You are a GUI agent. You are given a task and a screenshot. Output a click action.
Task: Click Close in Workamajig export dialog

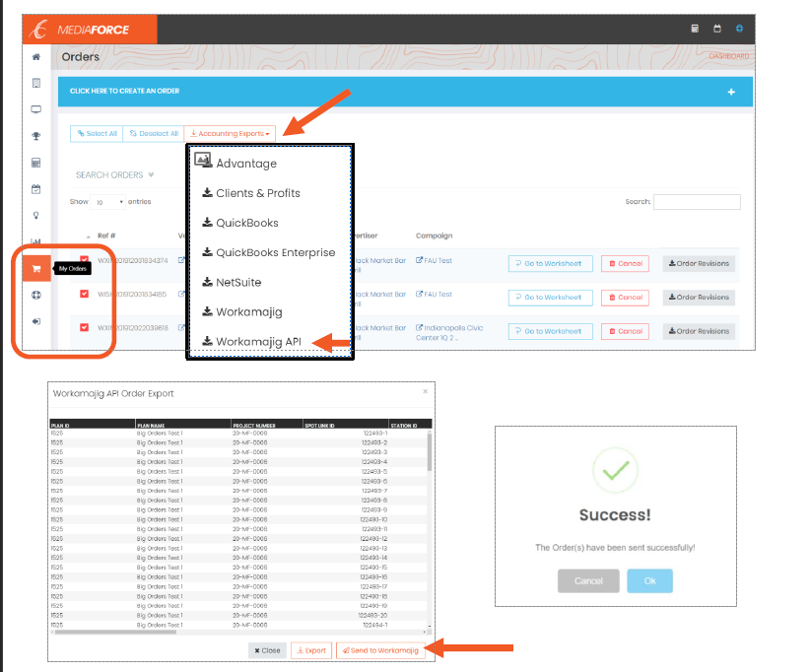pos(267,650)
